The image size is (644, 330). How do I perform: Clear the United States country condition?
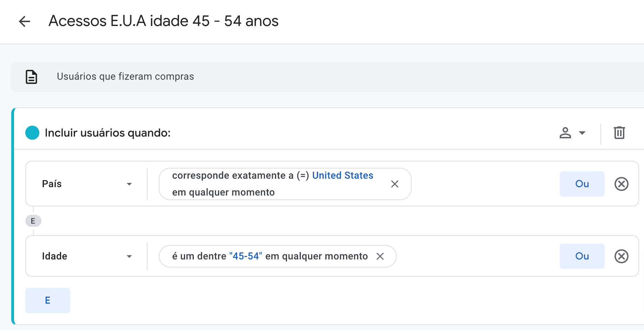395,184
